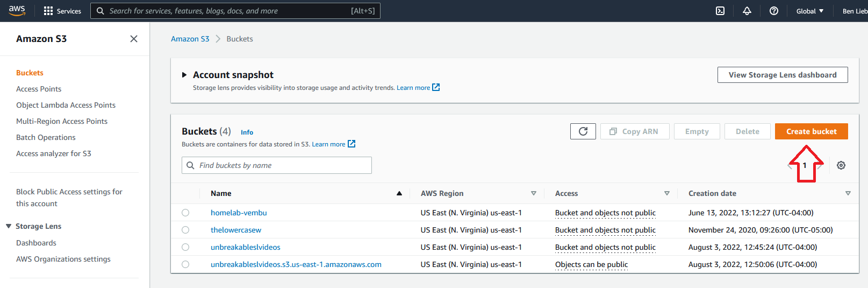Screen dimensions: 868x288
Task: Open the thelowercasew bucket link
Action: pos(236,230)
